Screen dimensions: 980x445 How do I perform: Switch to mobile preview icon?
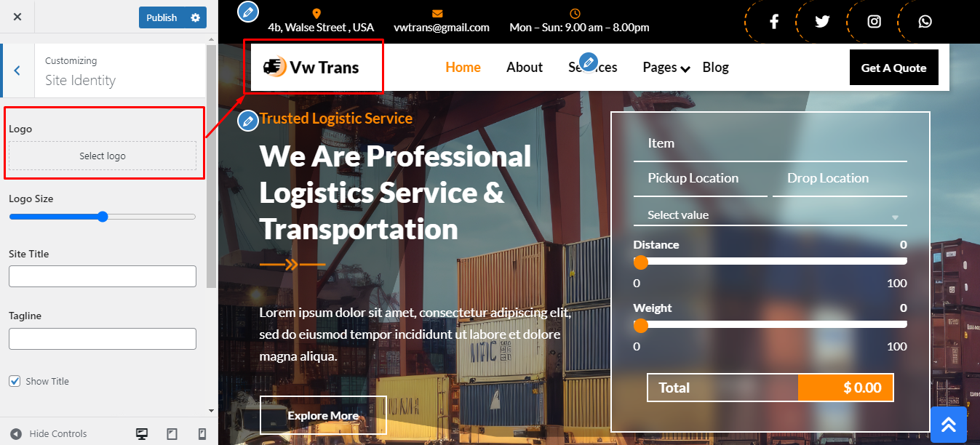coord(202,434)
